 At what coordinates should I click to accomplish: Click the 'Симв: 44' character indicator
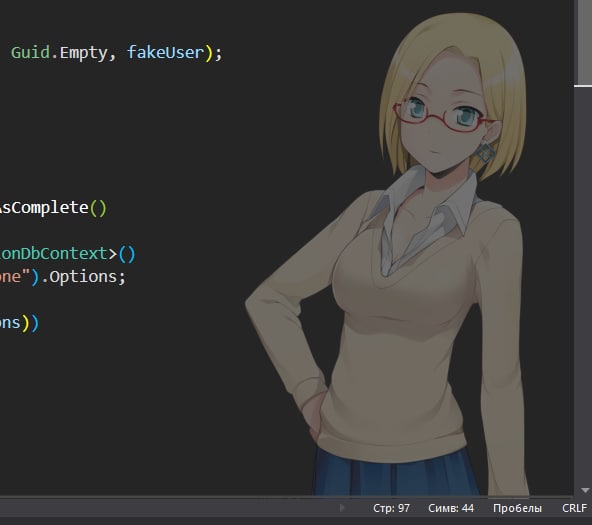click(x=451, y=508)
